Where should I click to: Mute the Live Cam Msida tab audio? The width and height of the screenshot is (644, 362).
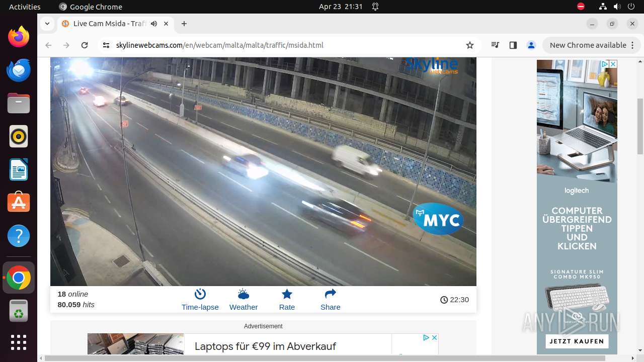point(154,24)
